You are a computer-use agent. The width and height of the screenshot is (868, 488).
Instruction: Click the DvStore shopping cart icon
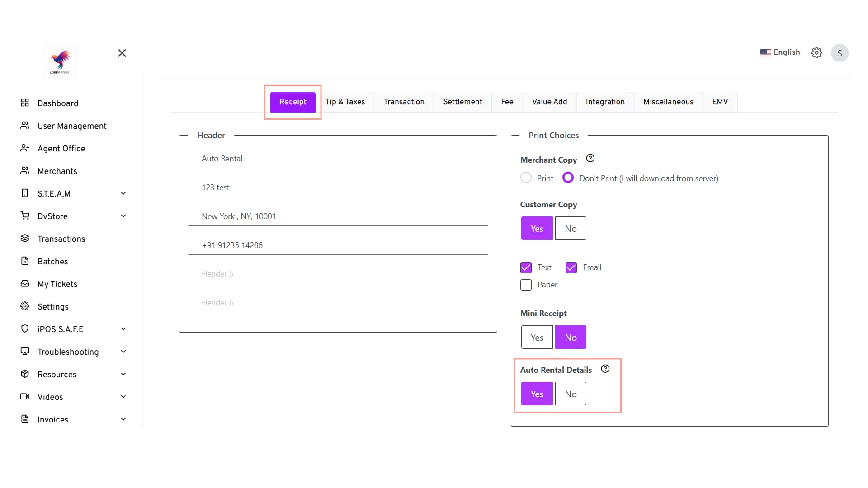coord(25,216)
